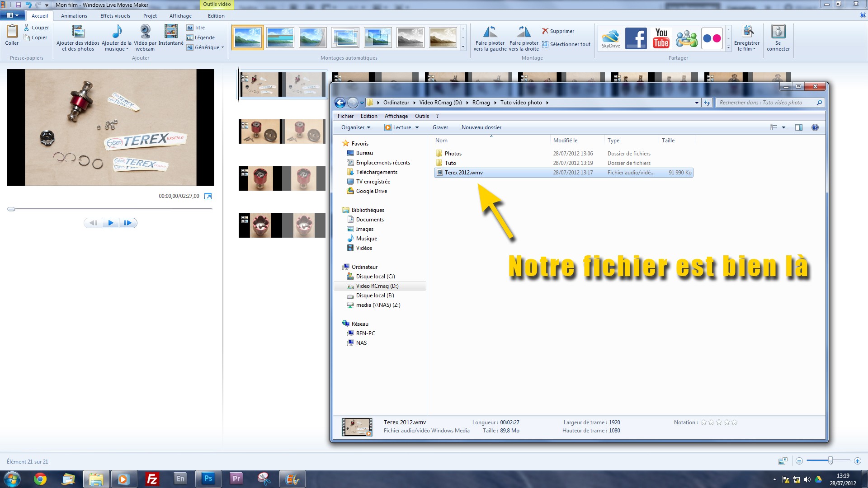Expand the Générique dropdown

(x=223, y=47)
